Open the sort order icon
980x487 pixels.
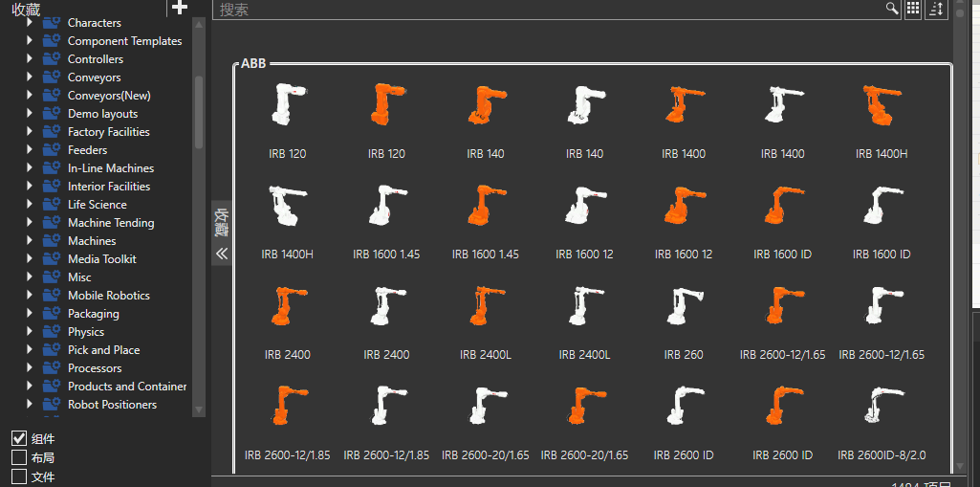936,8
